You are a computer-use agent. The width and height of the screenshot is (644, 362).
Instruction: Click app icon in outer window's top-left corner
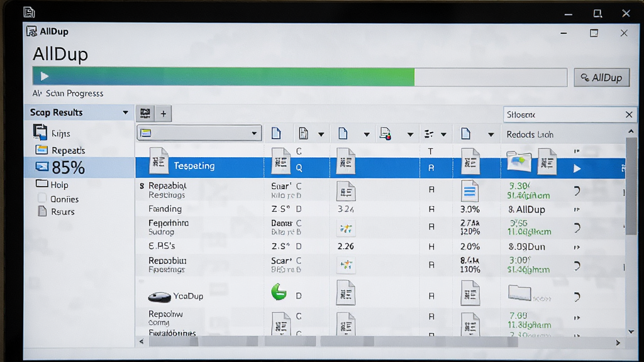pos(29,12)
